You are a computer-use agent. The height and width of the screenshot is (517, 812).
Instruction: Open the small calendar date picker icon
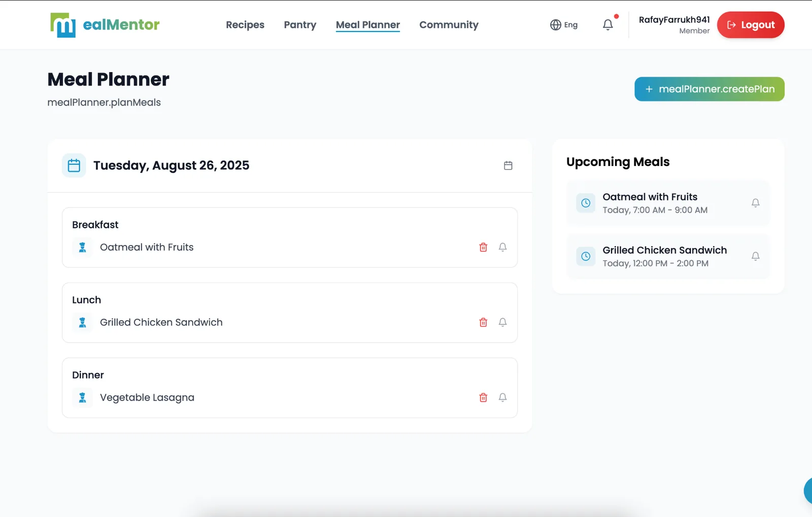pyautogui.click(x=508, y=165)
